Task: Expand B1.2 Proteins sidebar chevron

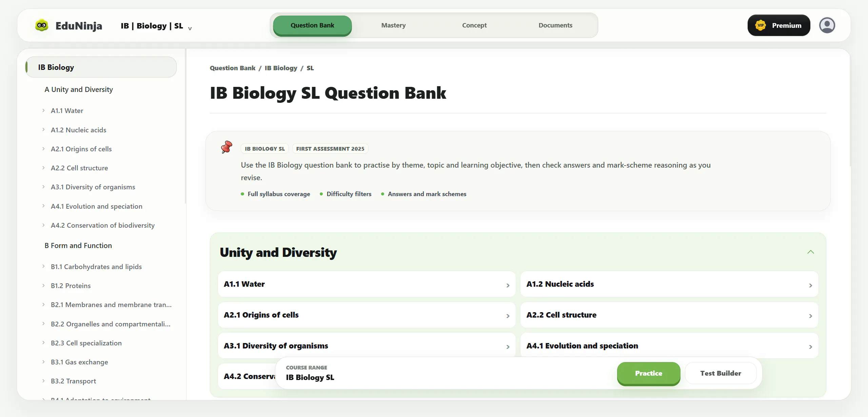Action: click(43, 285)
